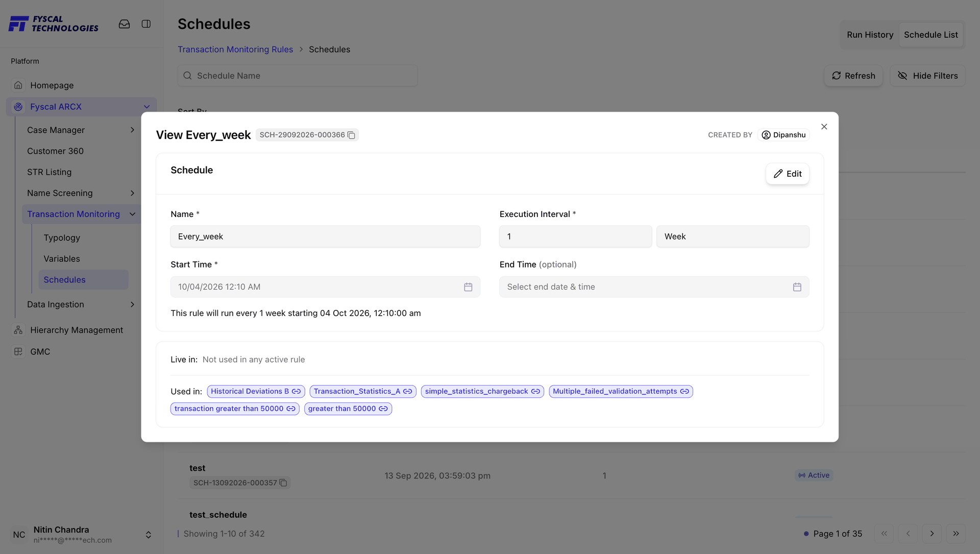Open simple_statistics_chargeback linked rule

point(482,392)
